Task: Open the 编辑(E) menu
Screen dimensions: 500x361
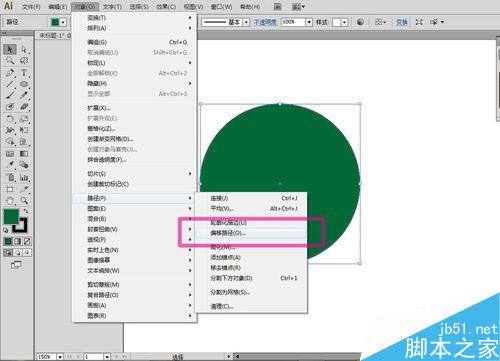Action: (58, 7)
